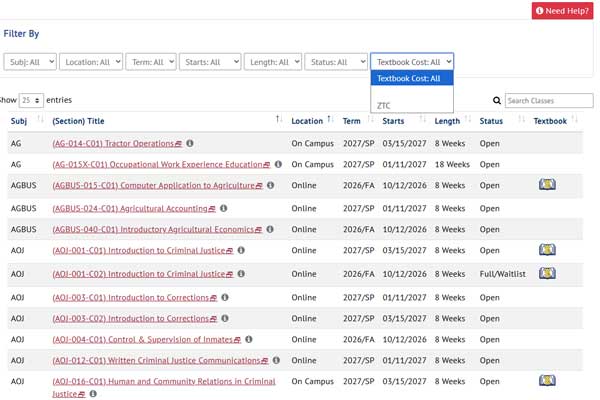Viewport: 600px width, 400px height.
Task: Click '18 Weeks' length cell
Action: pos(452,164)
